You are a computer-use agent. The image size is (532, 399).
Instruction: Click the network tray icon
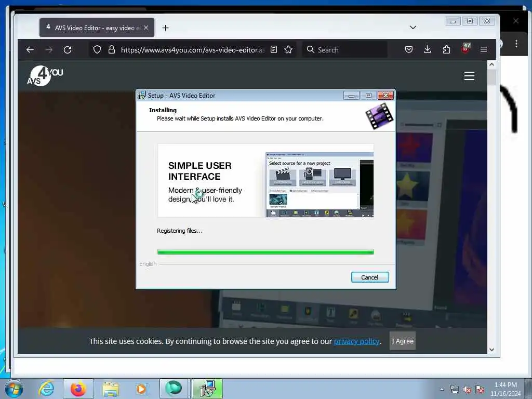[454, 390]
